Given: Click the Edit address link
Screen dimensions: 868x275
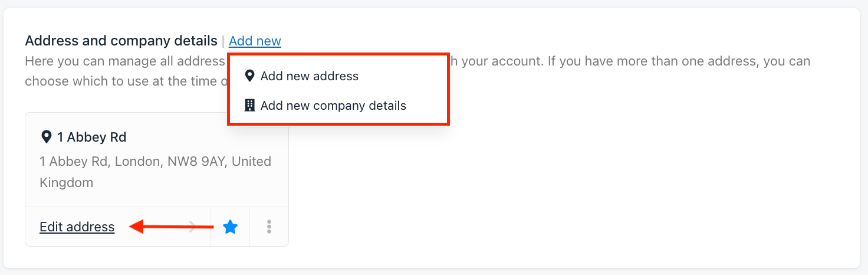Looking at the screenshot, I should (x=77, y=227).
